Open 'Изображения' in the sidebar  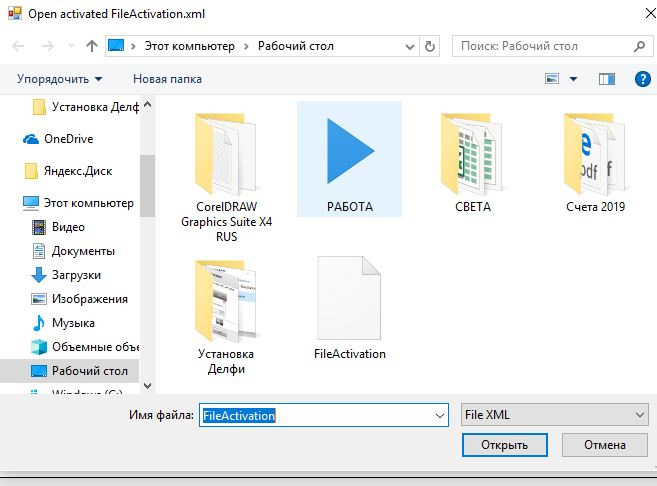[x=80, y=299]
